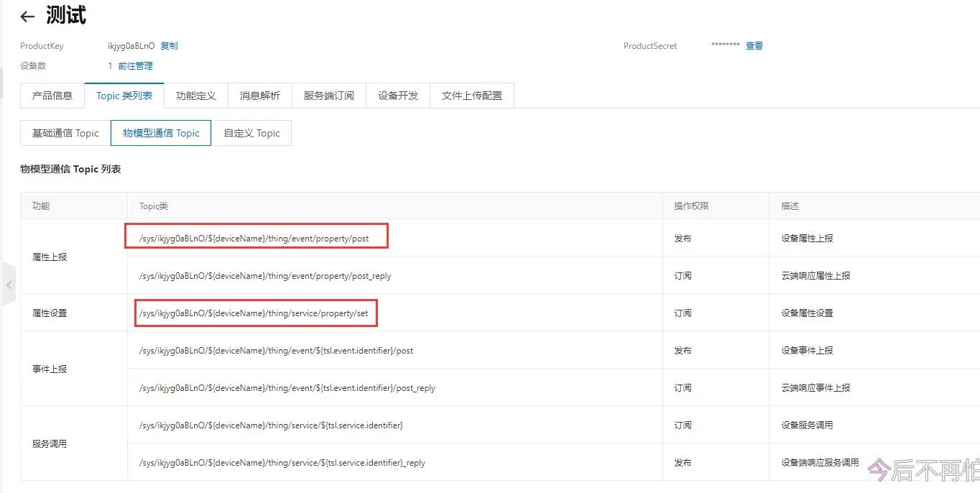Switch to the 产品信息 tab
This screenshot has height=493, width=980.
(x=52, y=96)
